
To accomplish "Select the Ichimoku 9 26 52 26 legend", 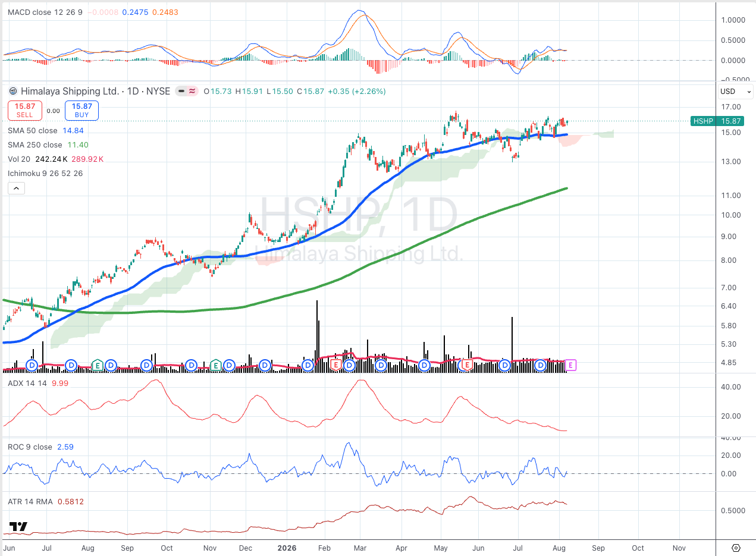I will 45,173.
